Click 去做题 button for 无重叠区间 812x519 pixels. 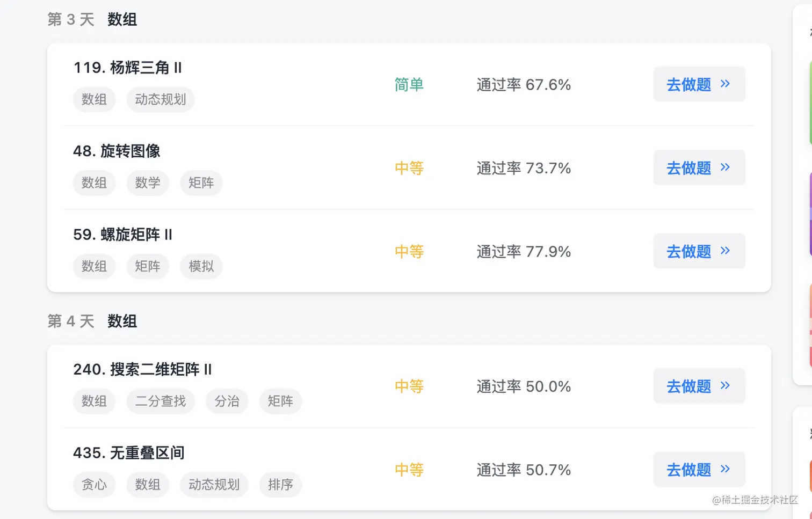[x=699, y=470]
